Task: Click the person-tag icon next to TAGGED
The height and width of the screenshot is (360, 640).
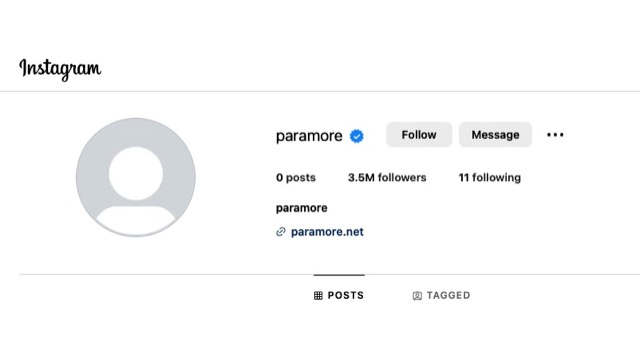Action: tap(417, 296)
